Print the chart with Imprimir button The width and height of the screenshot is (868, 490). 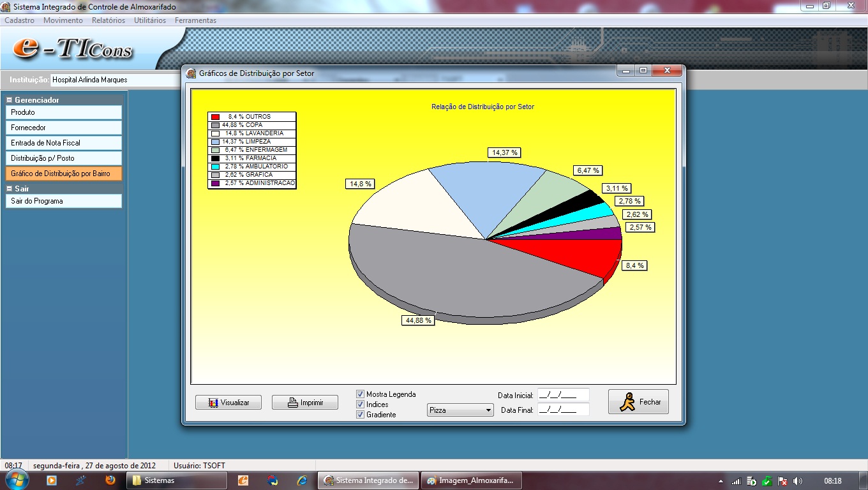304,403
